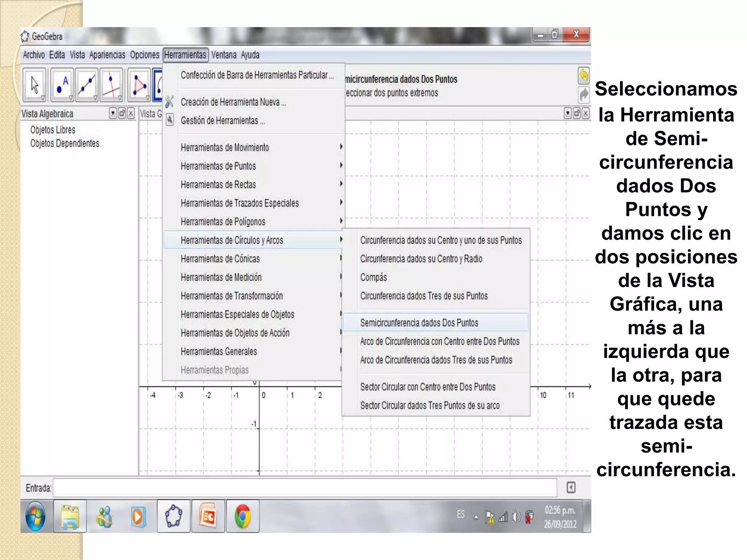
Task: Open the Ventana menu
Action: (224, 55)
